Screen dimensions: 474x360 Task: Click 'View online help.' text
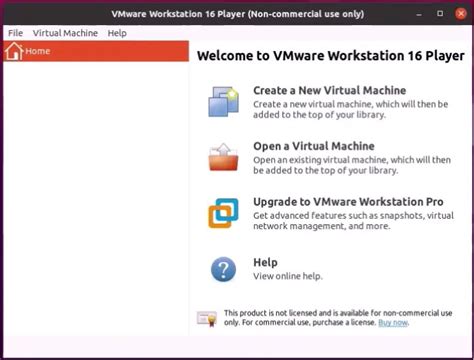click(288, 276)
